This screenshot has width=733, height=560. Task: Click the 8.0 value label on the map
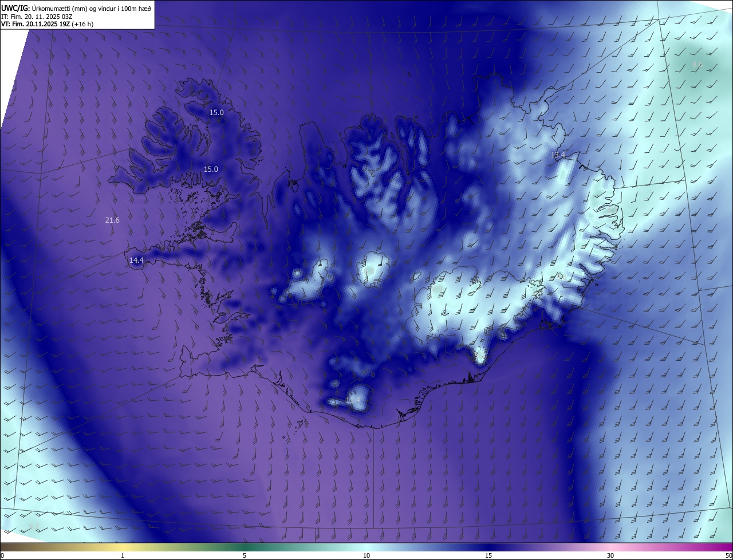pos(697,65)
